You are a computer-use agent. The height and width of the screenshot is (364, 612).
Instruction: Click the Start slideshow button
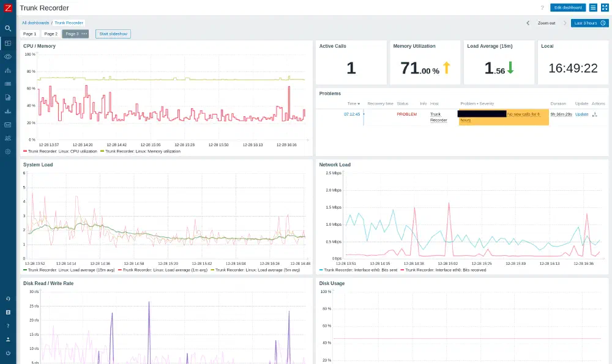[113, 34]
